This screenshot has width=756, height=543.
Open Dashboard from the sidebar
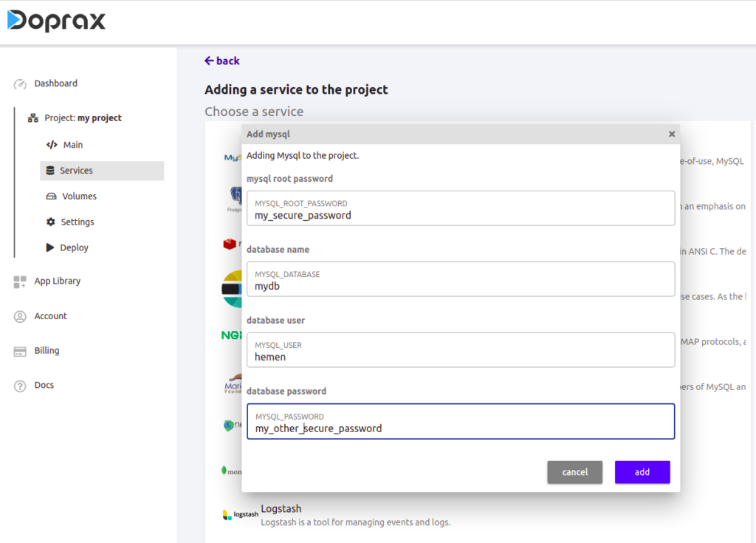[55, 83]
